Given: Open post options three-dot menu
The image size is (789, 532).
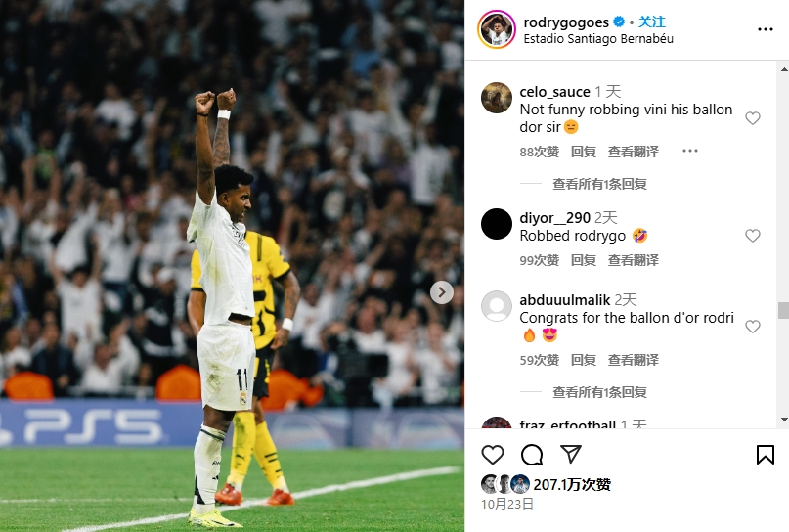Looking at the screenshot, I should click(765, 29).
